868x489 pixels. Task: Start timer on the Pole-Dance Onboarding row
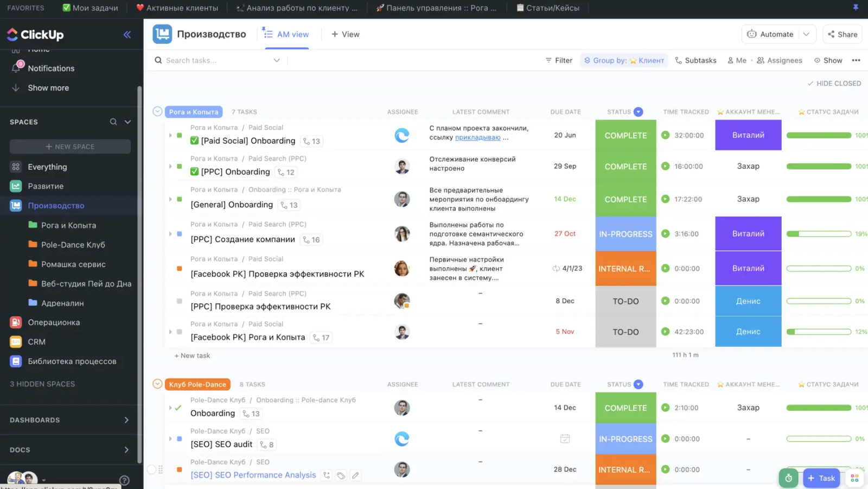tap(666, 408)
